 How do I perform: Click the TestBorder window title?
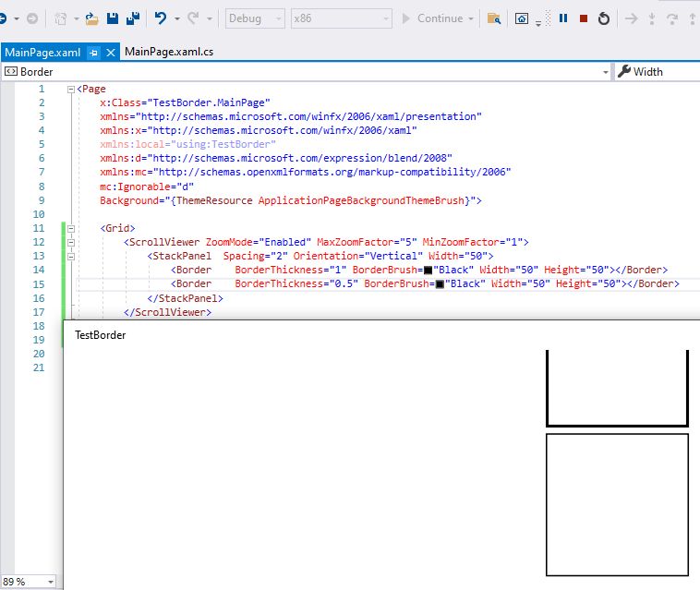click(x=101, y=335)
